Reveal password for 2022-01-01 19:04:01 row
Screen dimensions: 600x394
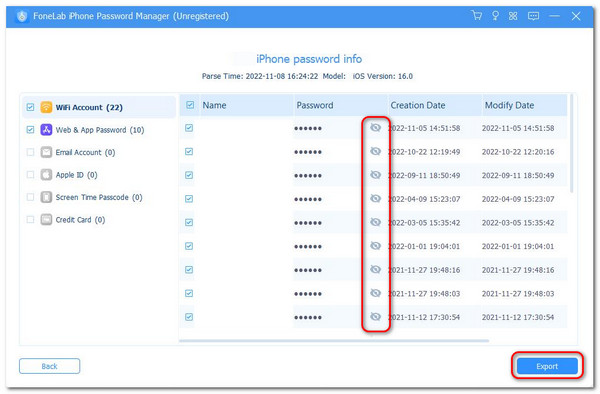point(375,246)
